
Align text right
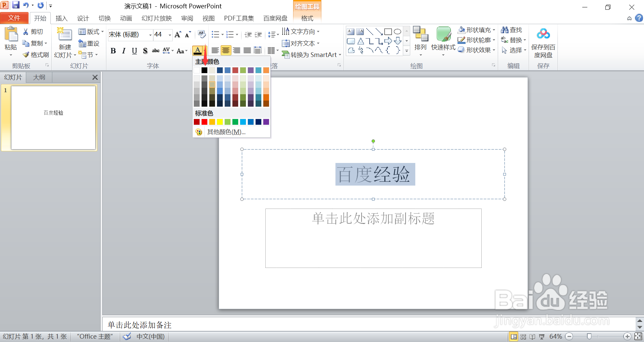point(236,51)
